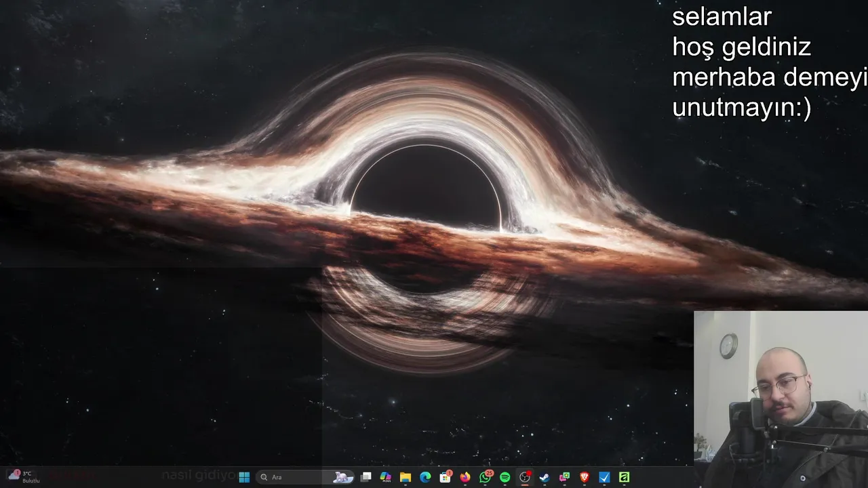Open the green Z app icon in taskbar
This screenshot has width=868, height=488.
pos(624,477)
